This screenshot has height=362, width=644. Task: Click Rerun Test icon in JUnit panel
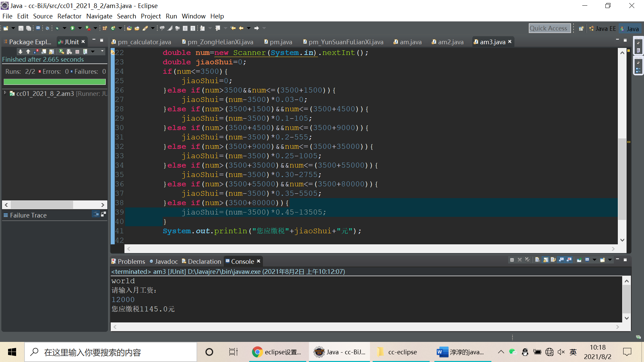[61, 51]
